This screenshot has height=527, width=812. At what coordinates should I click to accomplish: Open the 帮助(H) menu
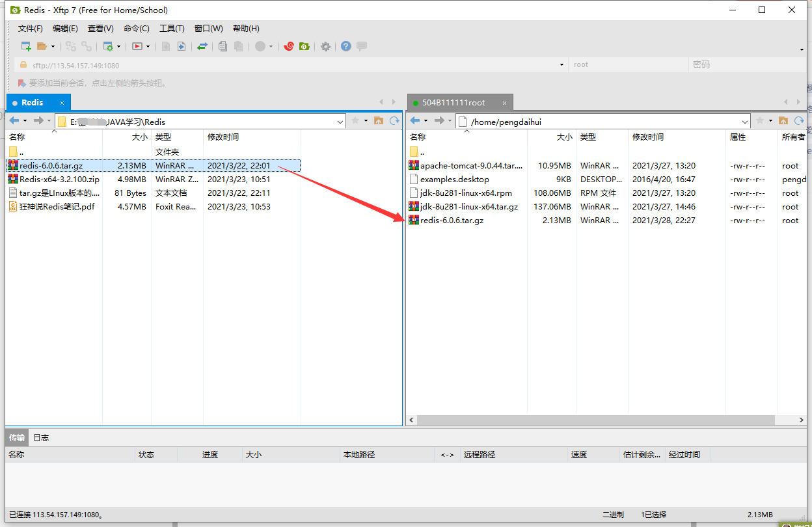pos(246,29)
